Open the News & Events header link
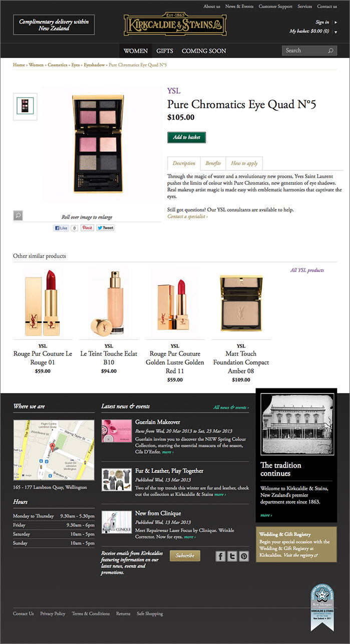 (239, 7)
